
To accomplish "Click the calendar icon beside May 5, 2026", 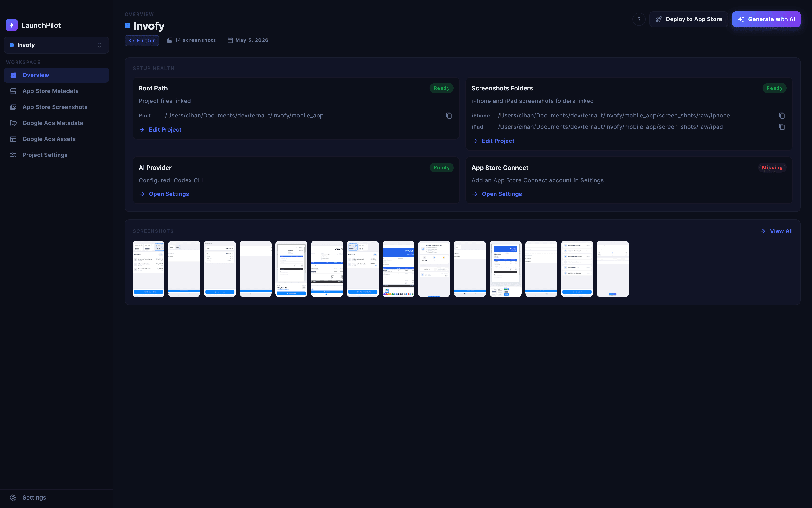I will (230, 40).
